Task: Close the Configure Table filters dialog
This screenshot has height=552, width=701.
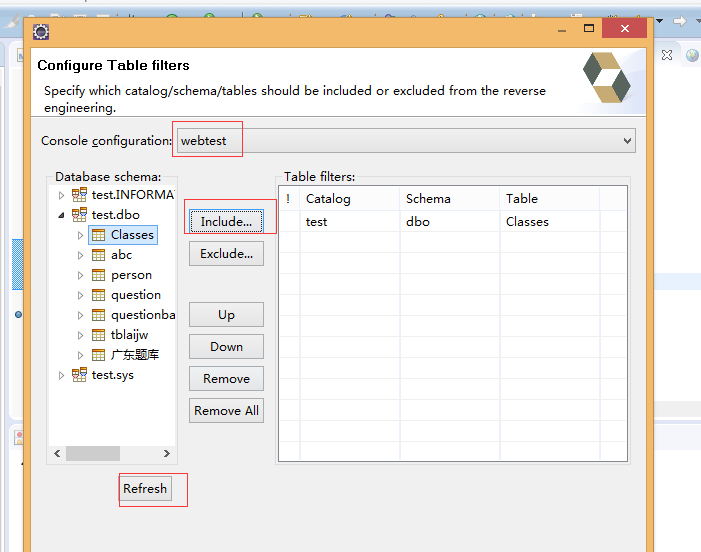Action: 625,29
